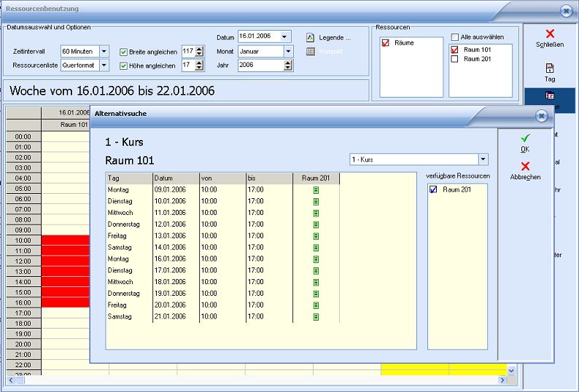Click green Raum 201 icon for 16.01.2006

pos(316,259)
